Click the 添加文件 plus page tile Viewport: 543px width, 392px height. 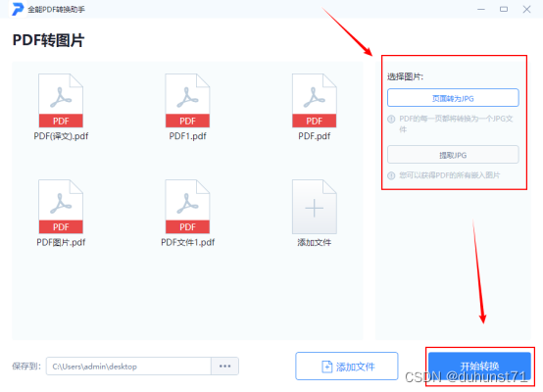[x=314, y=207]
